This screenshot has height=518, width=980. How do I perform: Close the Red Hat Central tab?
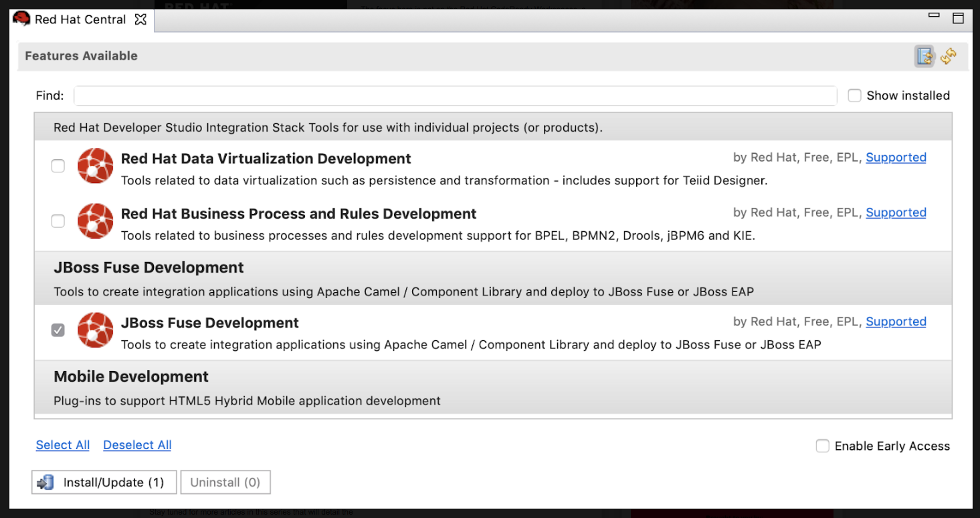pos(140,19)
